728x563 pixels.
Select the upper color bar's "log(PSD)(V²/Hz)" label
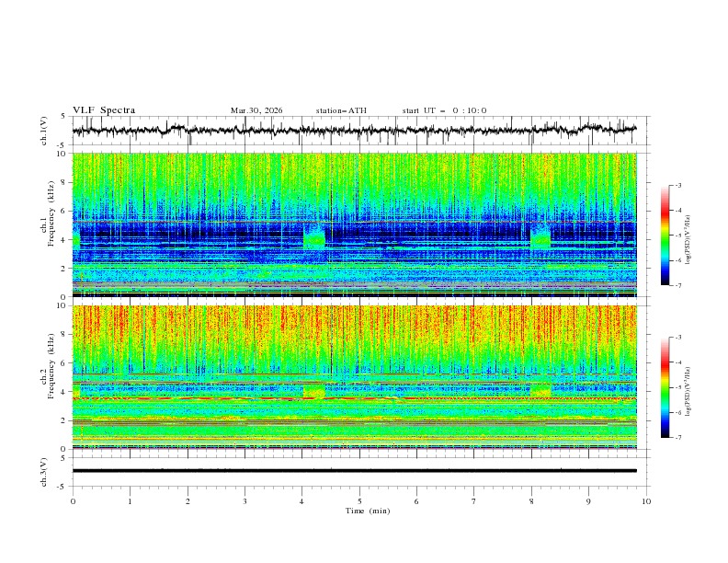coord(688,240)
